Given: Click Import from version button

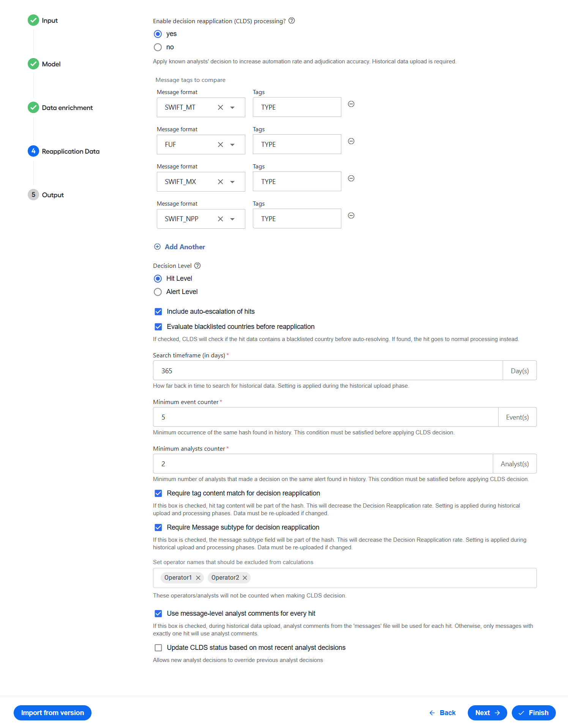Looking at the screenshot, I should pos(52,712).
